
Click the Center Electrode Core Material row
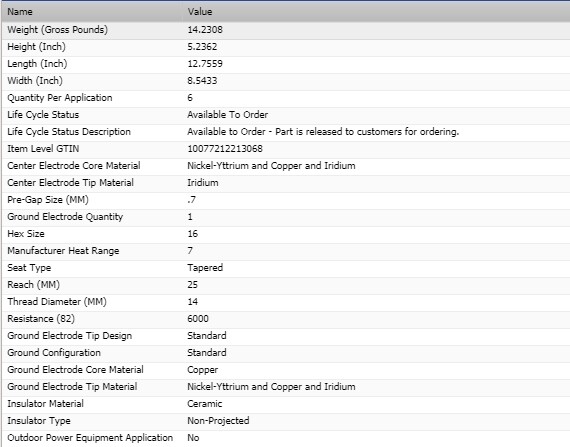pyautogui.click(x=286, y=166)
